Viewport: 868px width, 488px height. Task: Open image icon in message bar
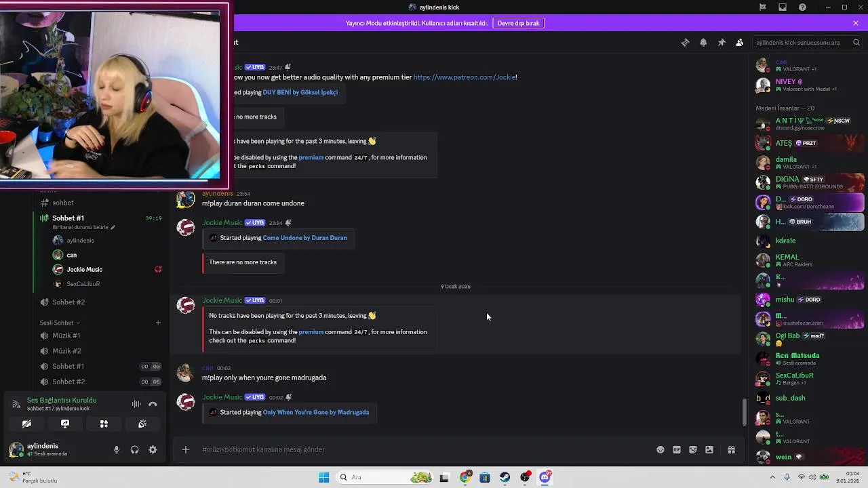709,449
